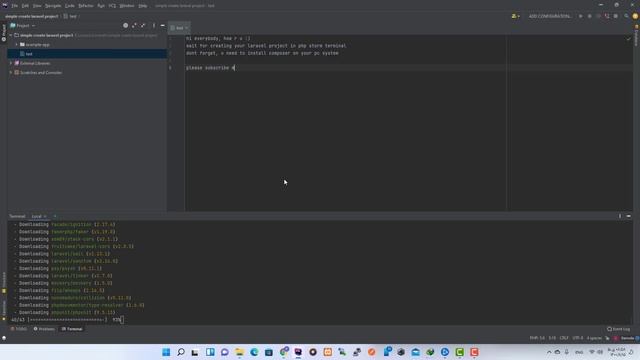Viewport: 640px width, 360px height.
Task: Click the UTF-8 encoding in status bar
Action: [578, 338]
